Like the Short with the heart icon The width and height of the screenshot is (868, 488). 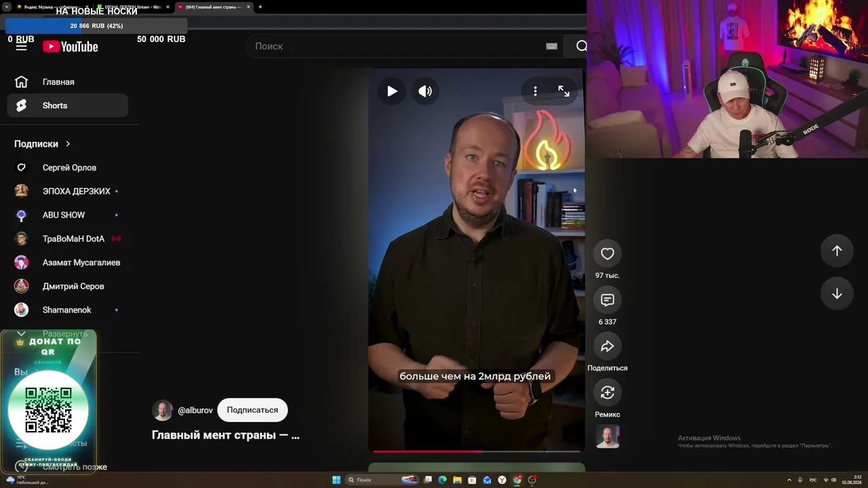tap(608, 253)
